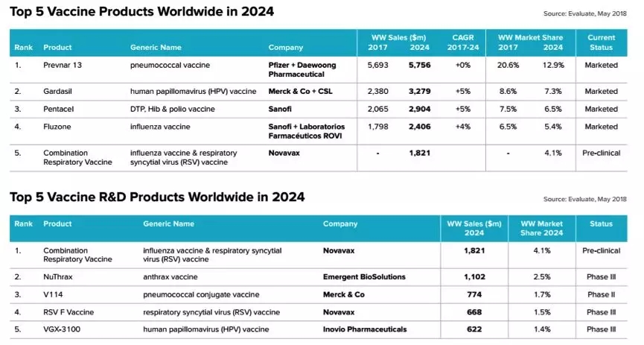Select the Gardasil product cell
The image size is (644, 345).
59,92
